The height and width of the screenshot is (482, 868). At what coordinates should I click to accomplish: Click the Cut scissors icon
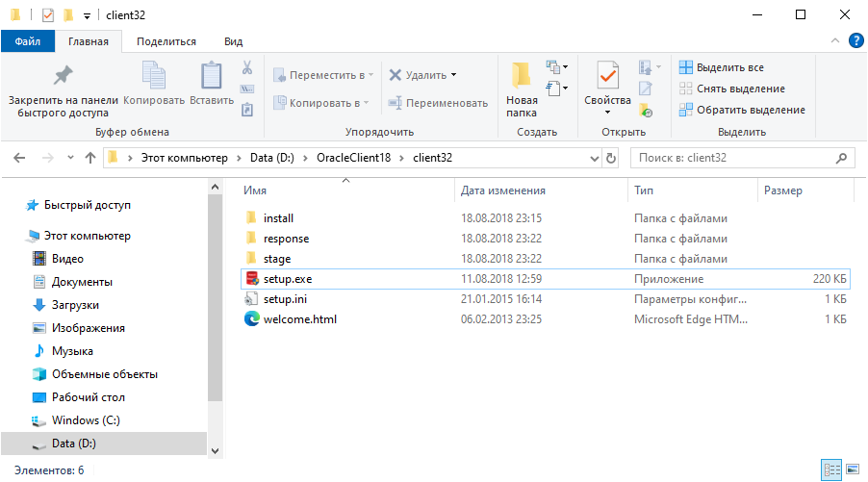coord(247,67)
